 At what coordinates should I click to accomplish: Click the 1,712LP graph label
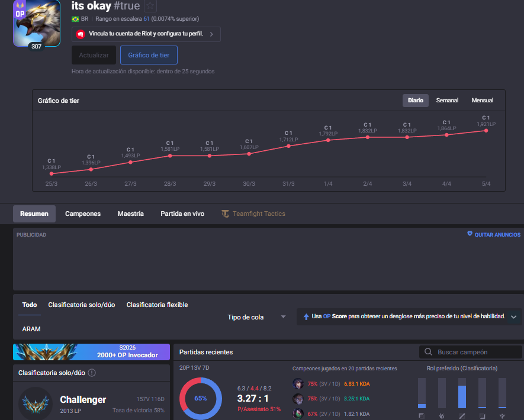coord(289,139)
